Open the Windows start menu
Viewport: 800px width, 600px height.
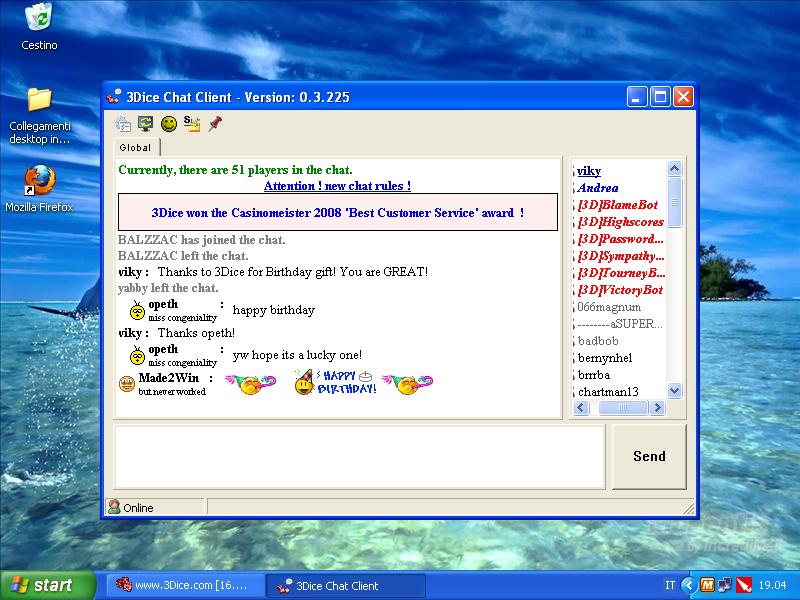pyautogui.click(x=47, y=585)
